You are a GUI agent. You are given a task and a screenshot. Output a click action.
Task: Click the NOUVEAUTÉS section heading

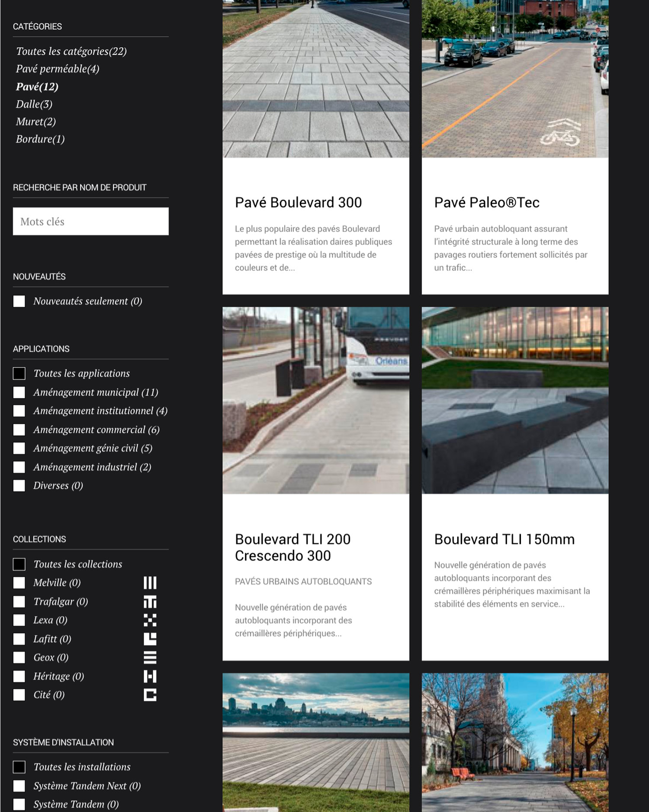coord(39,276)
